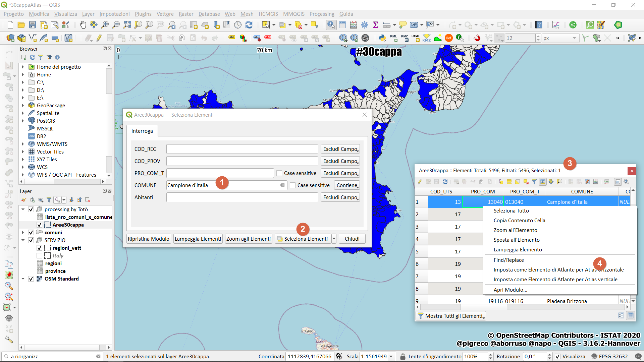Open the Field Calculator (sigma) icon

(376, 25)
